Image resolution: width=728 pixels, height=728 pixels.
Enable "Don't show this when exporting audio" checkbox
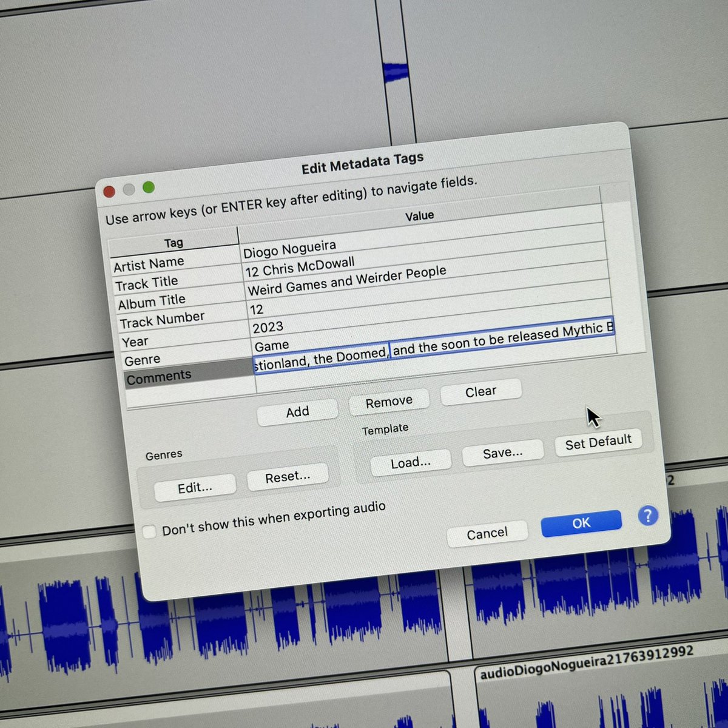(x=149, y=533)
